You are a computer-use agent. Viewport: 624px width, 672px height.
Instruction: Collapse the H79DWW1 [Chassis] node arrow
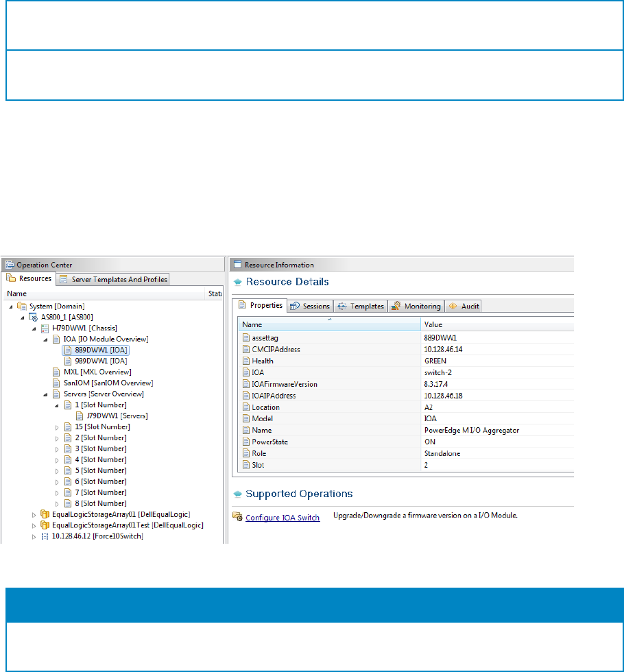[x=34, y=328]
